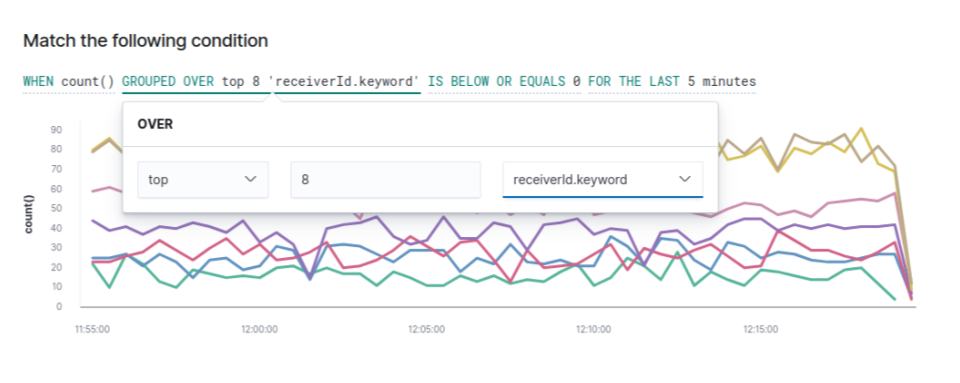This screenshot has height=383, width=960.
Task: Edit the "FOR THE LAST 5 minutes" expression
Action: pos(672,81)
